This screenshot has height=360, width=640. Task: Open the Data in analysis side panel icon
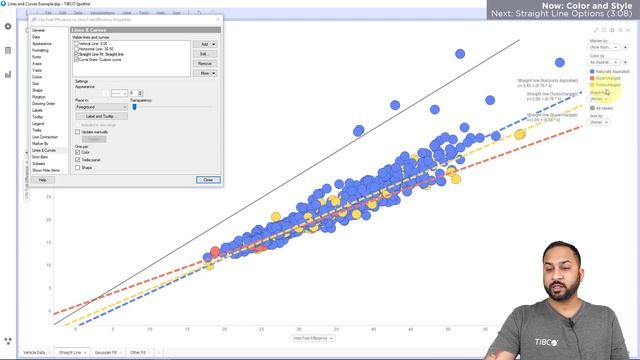8,50
